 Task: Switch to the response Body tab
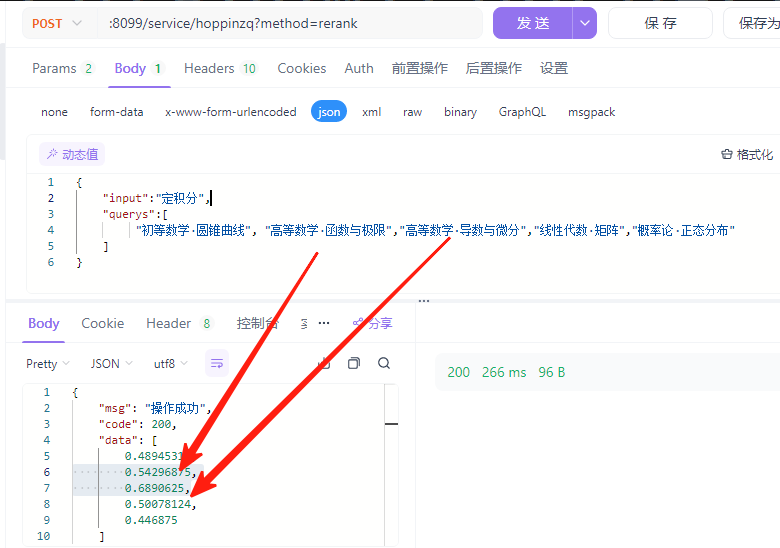[x=43, y=323]
